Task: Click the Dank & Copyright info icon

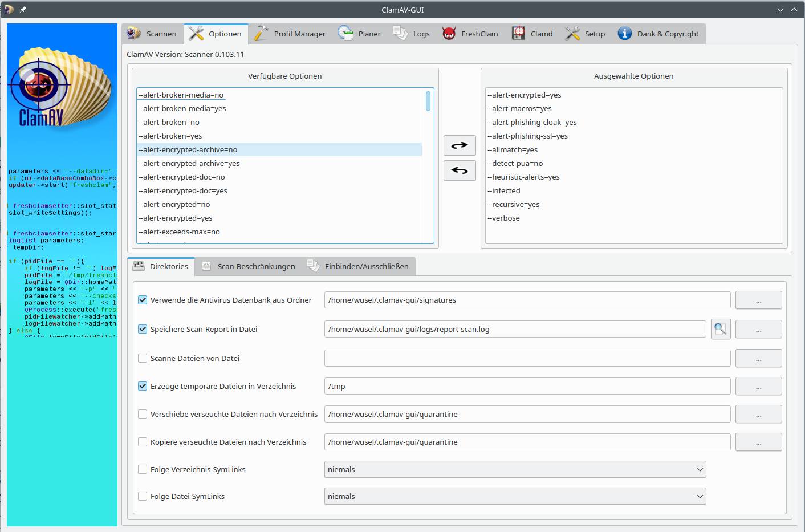Action: (624, 33)
